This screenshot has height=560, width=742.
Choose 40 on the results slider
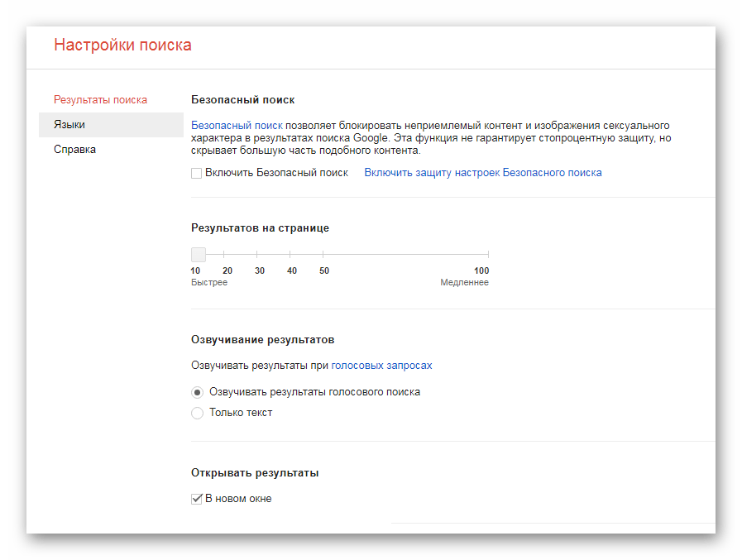pyautogui.click(x=290, y=255)
